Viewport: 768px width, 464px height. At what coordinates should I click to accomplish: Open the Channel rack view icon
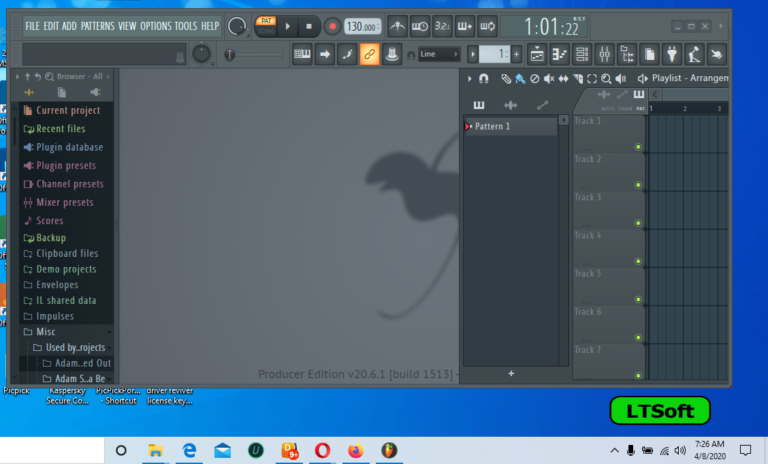[x=582, y=54]
